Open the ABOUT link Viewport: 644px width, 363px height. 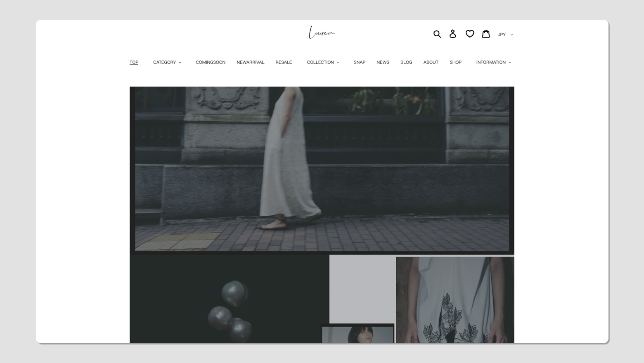(x=431, y=62)
